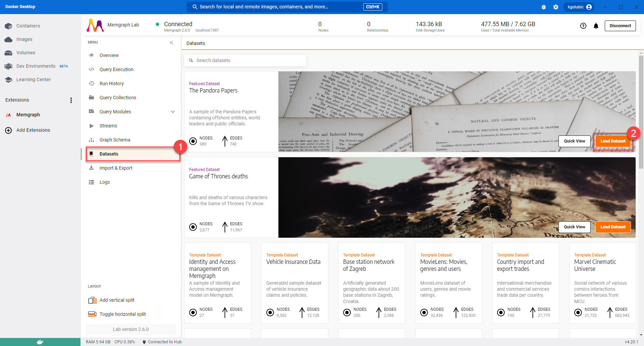Open the Images section
This screenshot has height=346, width=644.
[x=24, y=39]
